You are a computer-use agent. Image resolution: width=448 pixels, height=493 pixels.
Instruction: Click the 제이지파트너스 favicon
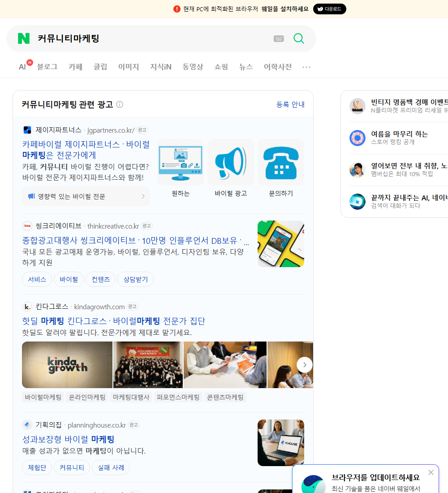27,130
